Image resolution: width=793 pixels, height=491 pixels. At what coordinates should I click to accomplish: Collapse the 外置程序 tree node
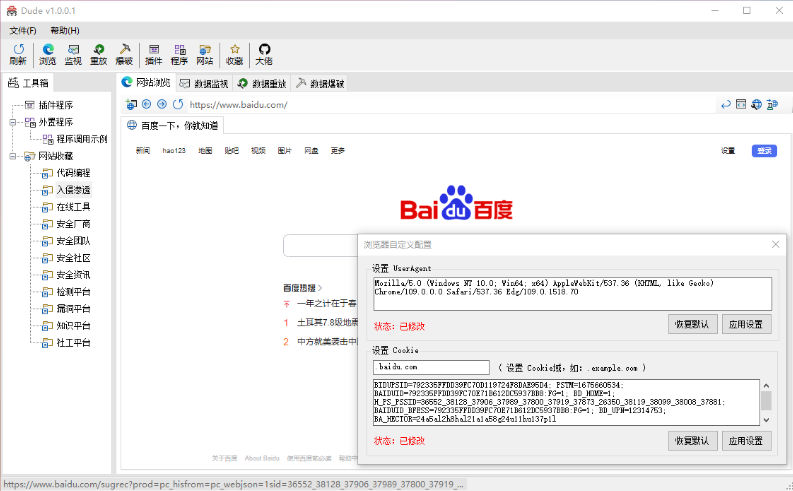coord(13,122)
